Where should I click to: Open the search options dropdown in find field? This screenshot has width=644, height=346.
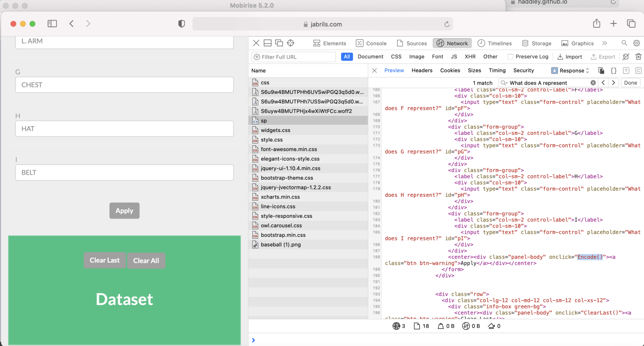click(504, 83)
